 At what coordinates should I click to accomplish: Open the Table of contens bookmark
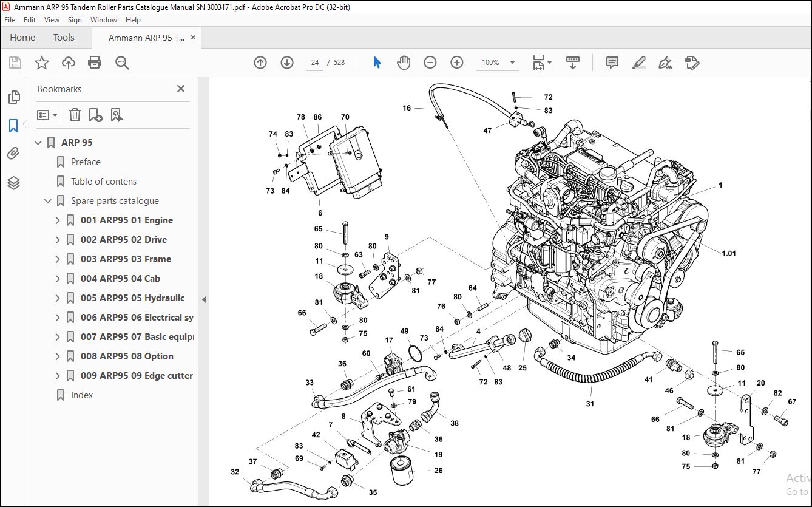pyautogui.click(x=104, y=182)
